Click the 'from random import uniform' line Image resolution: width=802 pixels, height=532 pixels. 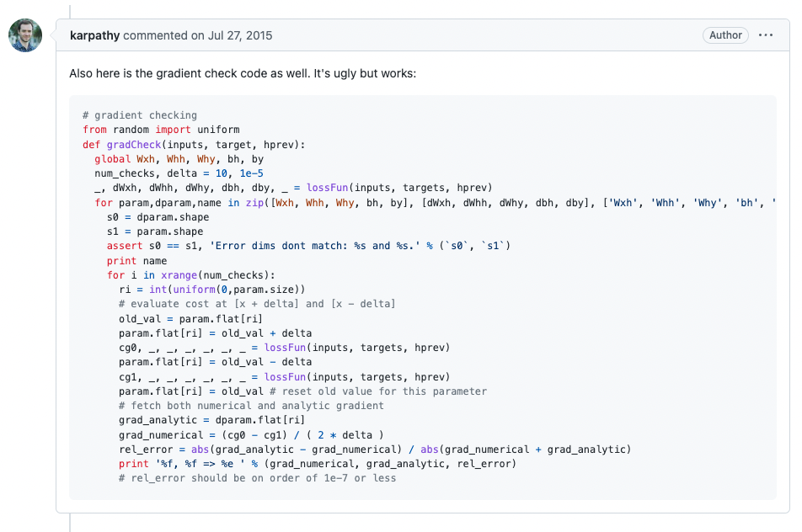161,130
